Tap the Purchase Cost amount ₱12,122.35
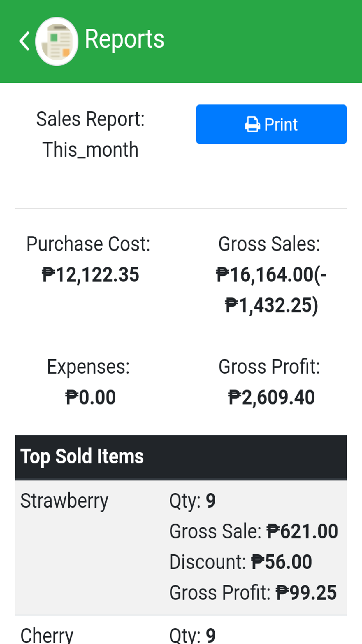The width and height of the screenshot is (362, 644). [x=90, y=275]
